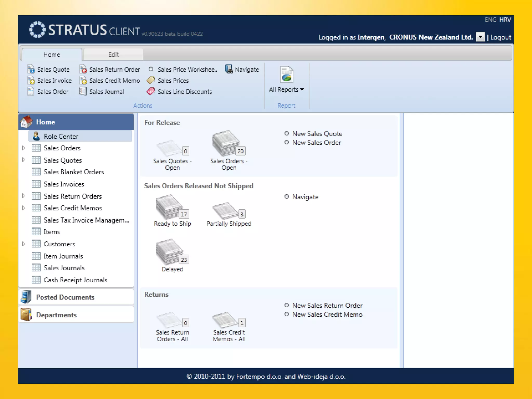The image size is (532, 399).
Task: Open the Ready to Ship stack
Action: coord(172,207)
